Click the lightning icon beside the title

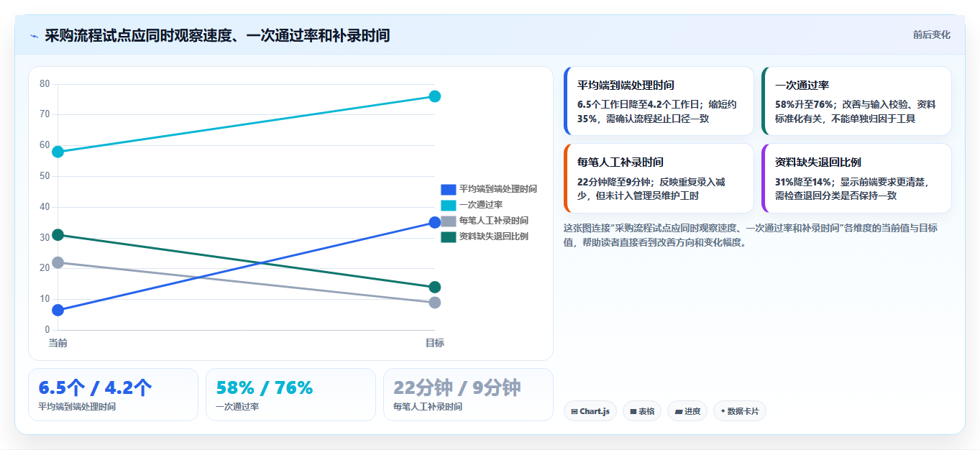click(34, 35)
